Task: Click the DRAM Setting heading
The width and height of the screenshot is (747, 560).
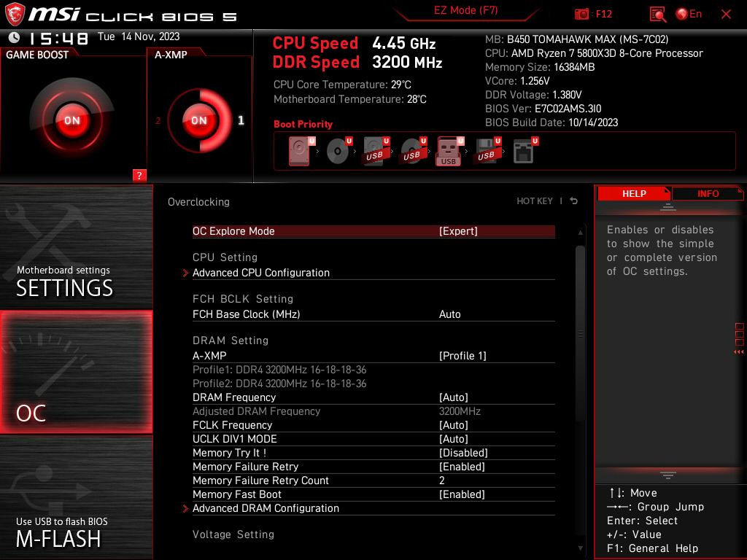Action: [231, 341]
